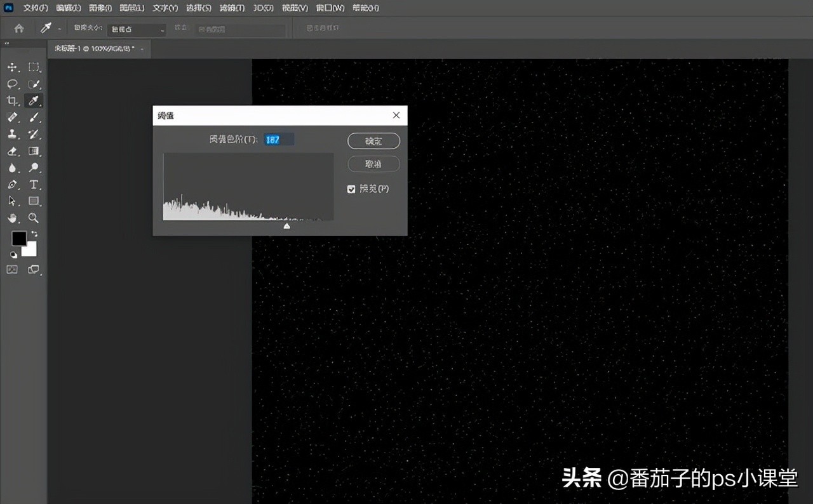Toggle the 预览 preview checkbox in the Threshold dialog
This screenshot has height=504, width=813.
[x=351, y=189]
